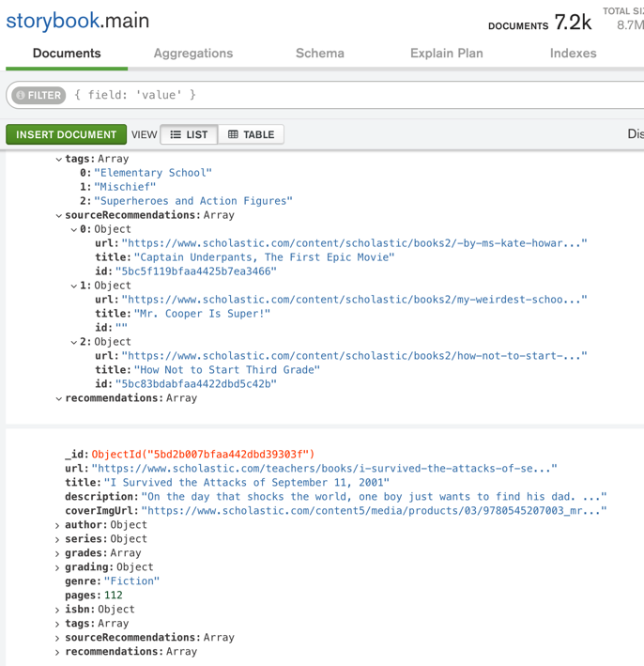Click the description value "On the day that shocks..."
This screenshot has height=666, width=644.
[x=374, y=497]
